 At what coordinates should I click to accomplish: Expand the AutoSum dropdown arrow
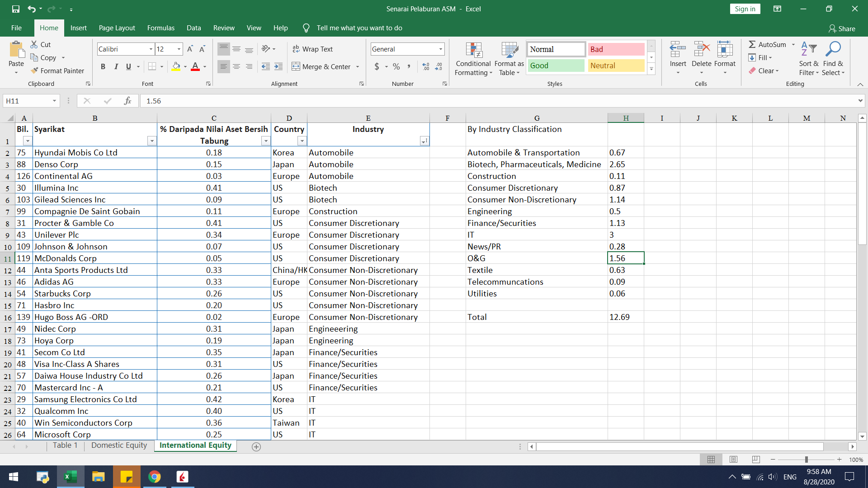tap(793, 44)
